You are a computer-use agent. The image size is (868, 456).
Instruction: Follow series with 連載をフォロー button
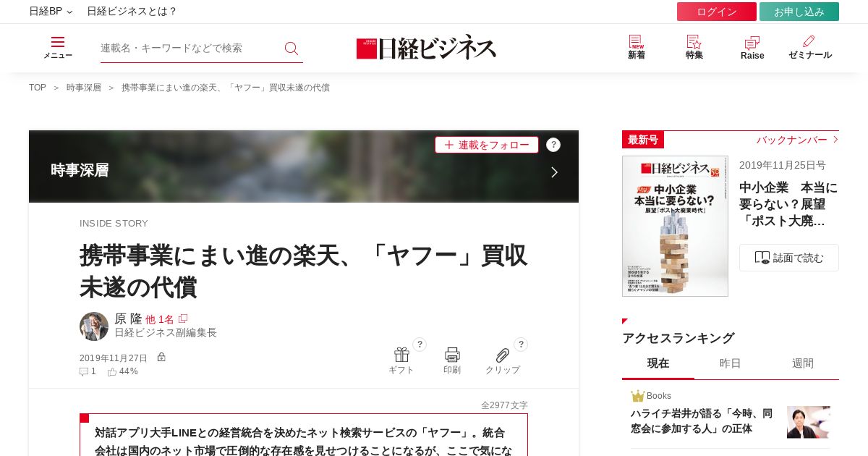tap(487, 145)
